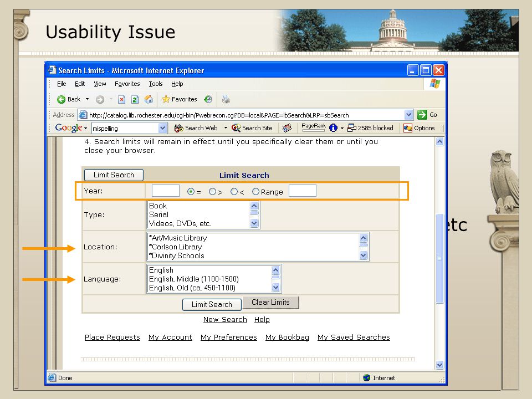Open the Tools menu
Screen dimensions: 532x399
(156, 84)
